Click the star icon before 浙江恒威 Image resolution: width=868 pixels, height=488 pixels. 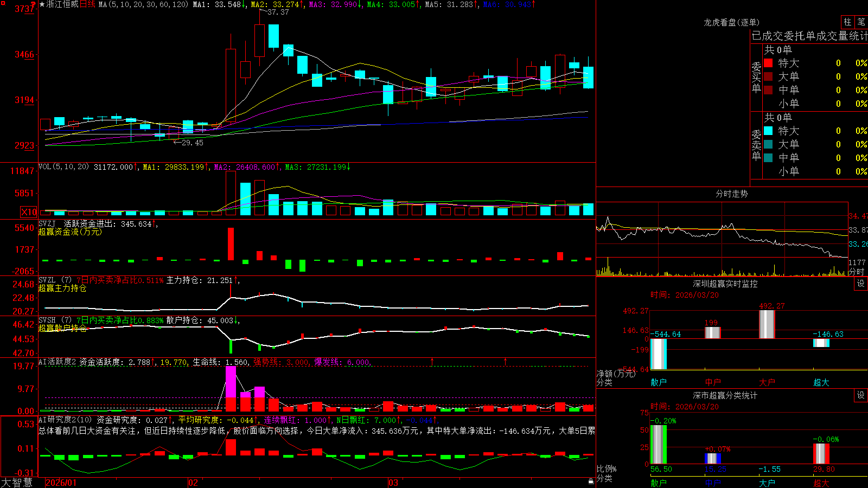click(42, 4)
